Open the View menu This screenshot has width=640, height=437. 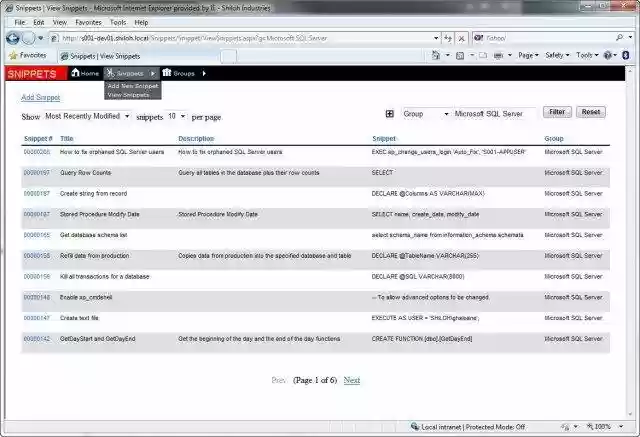point(60,23)
